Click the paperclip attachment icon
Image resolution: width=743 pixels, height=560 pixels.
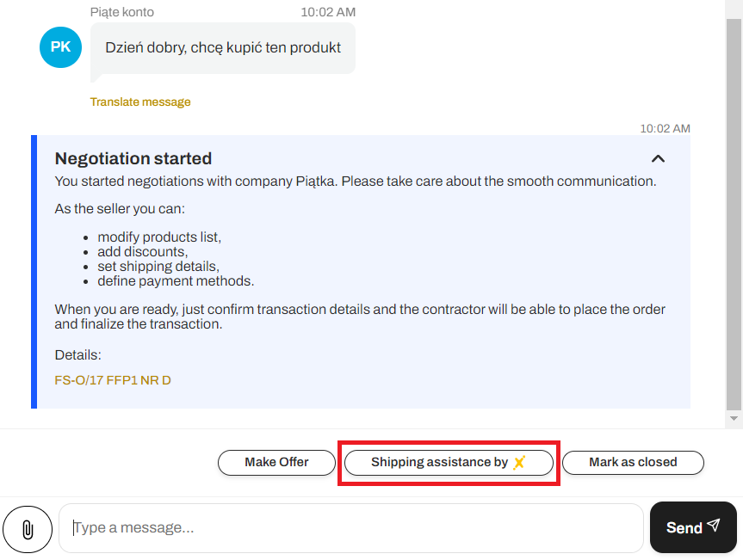pyautogui.click(x=28, y=529)
